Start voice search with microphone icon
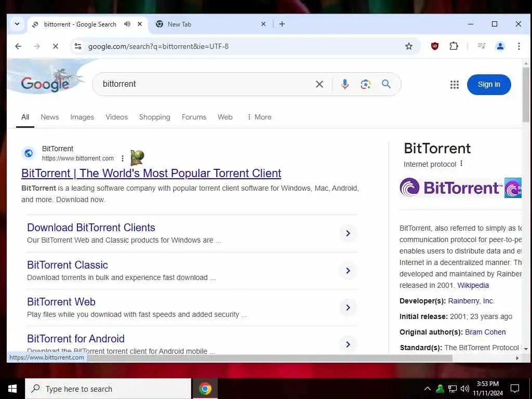 (x=345, y=84)
